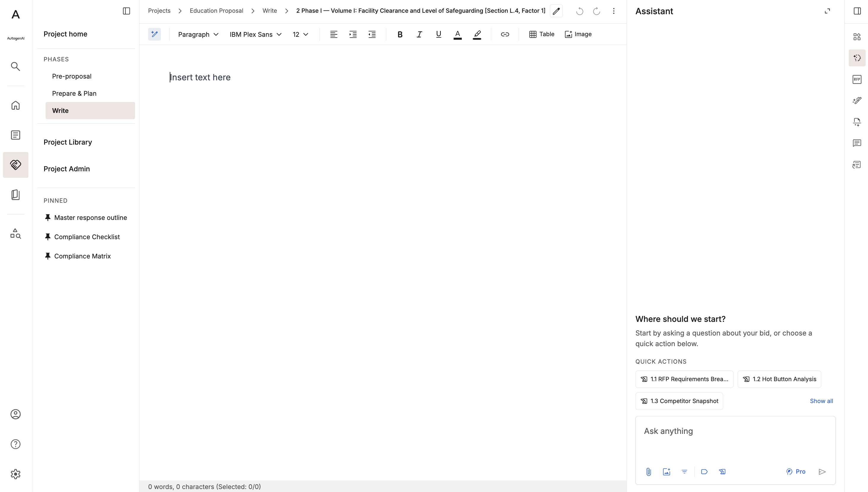Open the magic pen icon in right rail
This screenshot has width=868, height=492.
pyautogui.click(x=857, y=101)
